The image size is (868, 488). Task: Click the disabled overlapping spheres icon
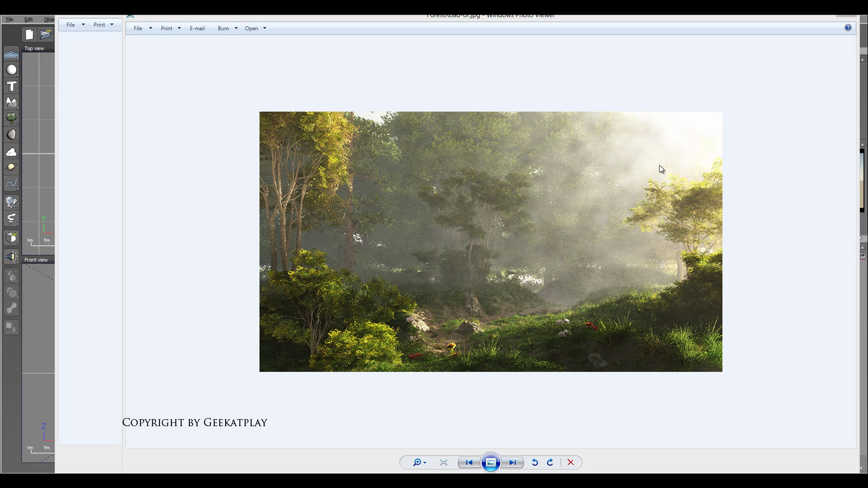tap(11, 293)
